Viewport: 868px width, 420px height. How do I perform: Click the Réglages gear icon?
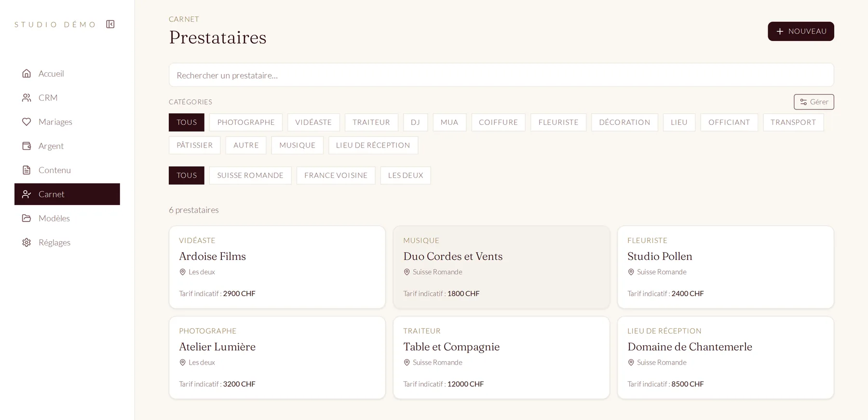coord(27,242)
